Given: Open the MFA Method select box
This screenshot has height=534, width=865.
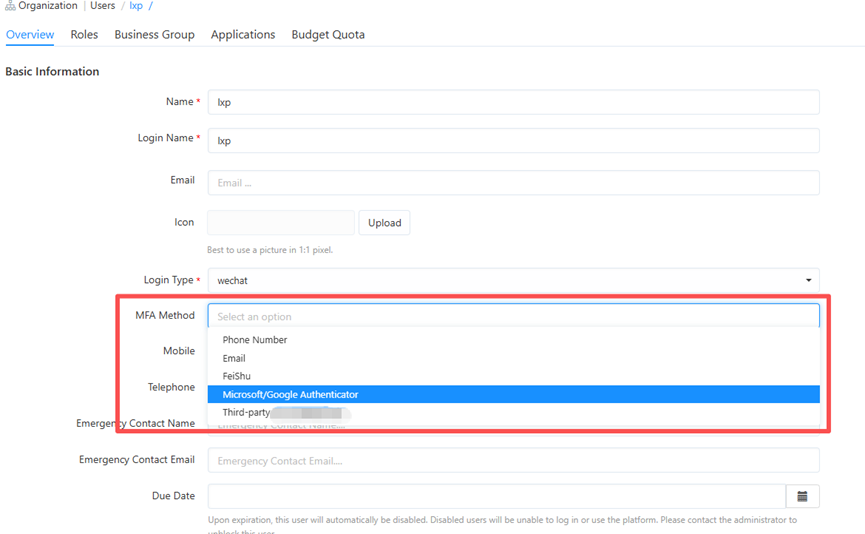Looking at the screenshot, I should pyautogui.click(x=512, y=316).
